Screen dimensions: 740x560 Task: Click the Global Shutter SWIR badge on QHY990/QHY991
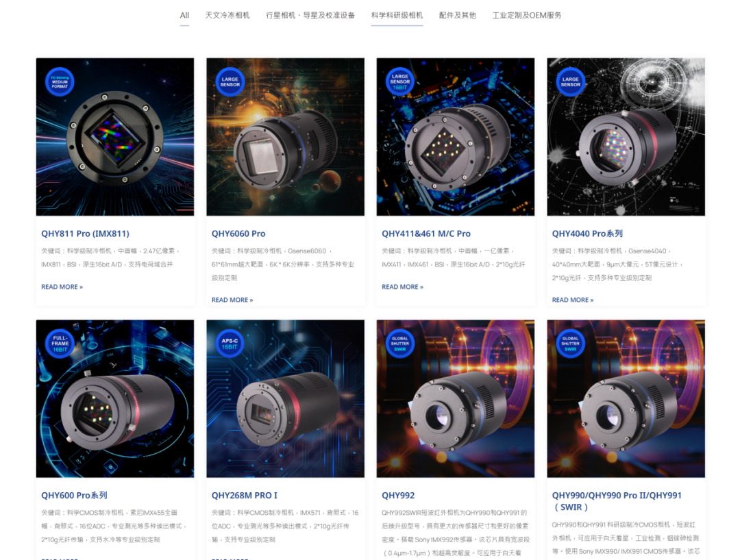click(570, 344)
